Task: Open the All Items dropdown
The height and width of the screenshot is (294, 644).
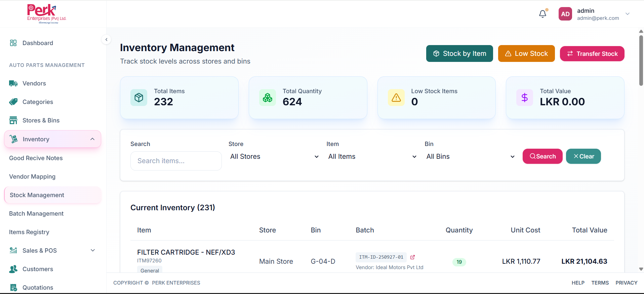Action: [x=372, y=157]
